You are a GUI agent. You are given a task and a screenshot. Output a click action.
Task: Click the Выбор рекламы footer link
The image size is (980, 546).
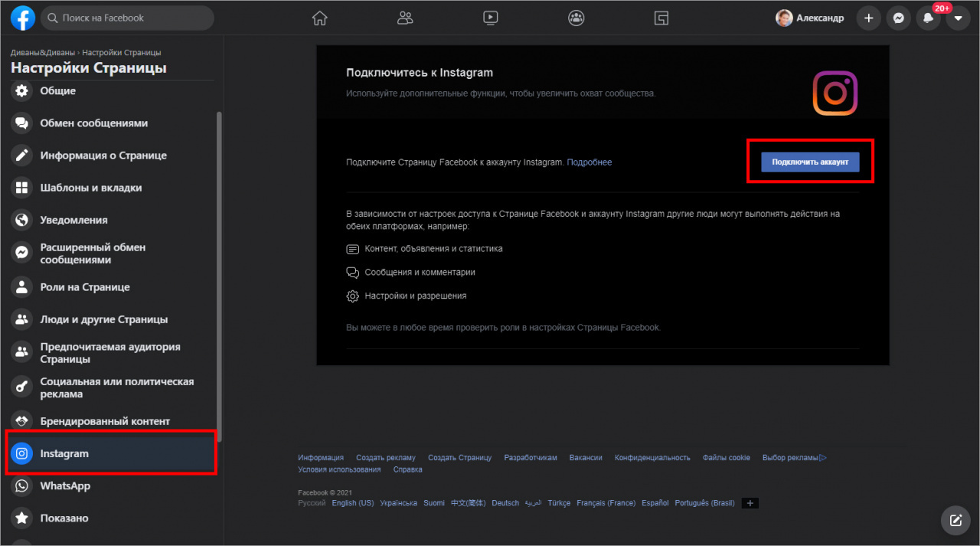coord(795,458)
